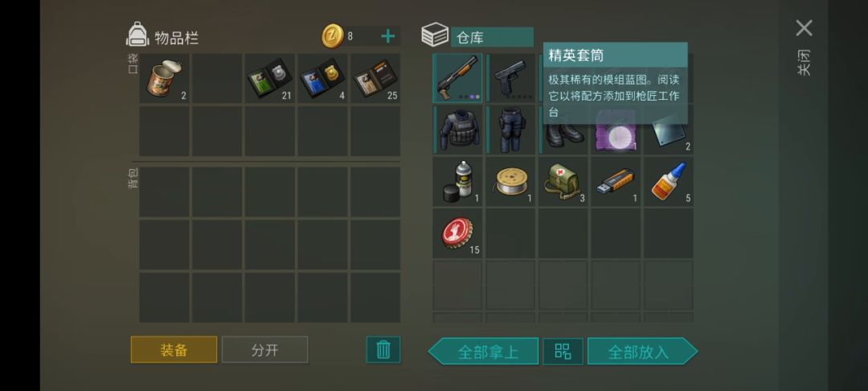Click 全部拿上 take all button
The width and height of the screenshot is (868, 391).
pos(483,351)
